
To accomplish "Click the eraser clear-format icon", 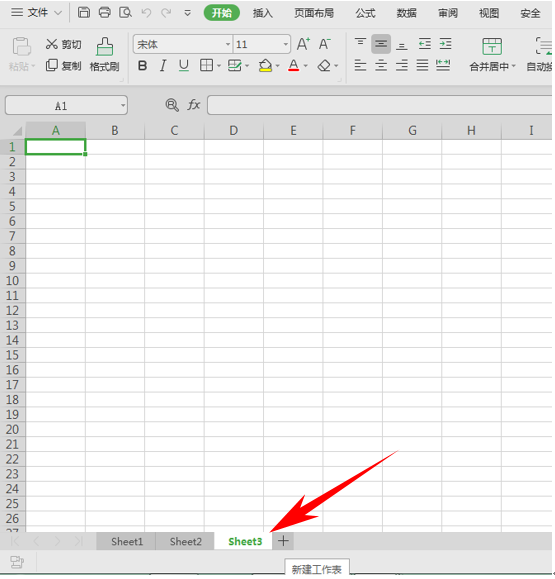I will pyautogui.click(x=324, y=66).
